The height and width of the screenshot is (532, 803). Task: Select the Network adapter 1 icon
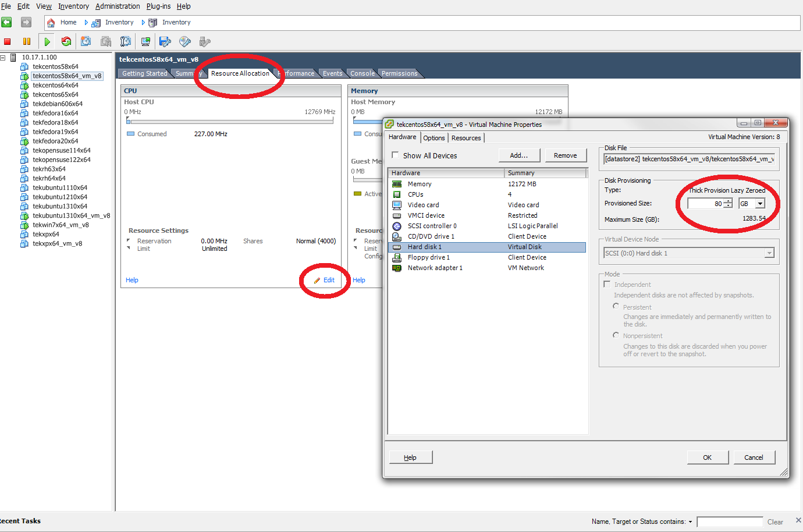pos(397,268)
